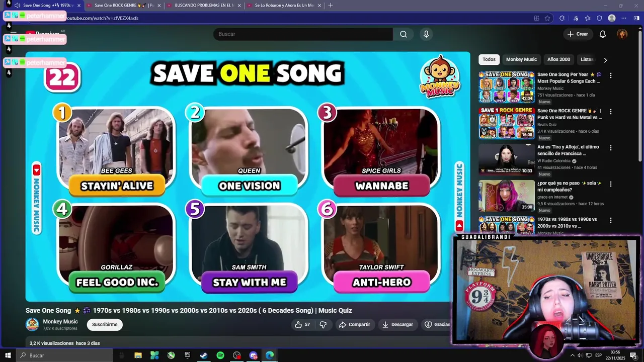644x362 pixels.
Task: Open Steam from taskbar
Action: click(x=204, y=355)
